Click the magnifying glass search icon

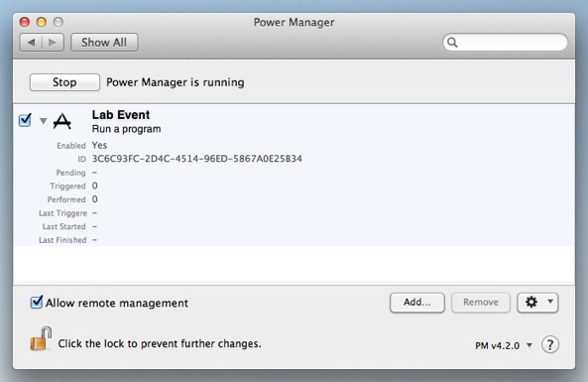tap(452, 43)
